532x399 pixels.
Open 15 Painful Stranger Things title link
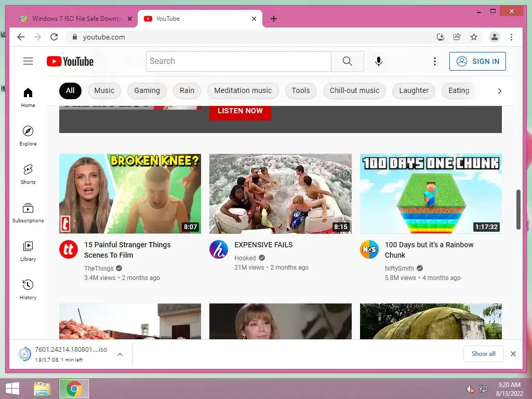point(127,250)
